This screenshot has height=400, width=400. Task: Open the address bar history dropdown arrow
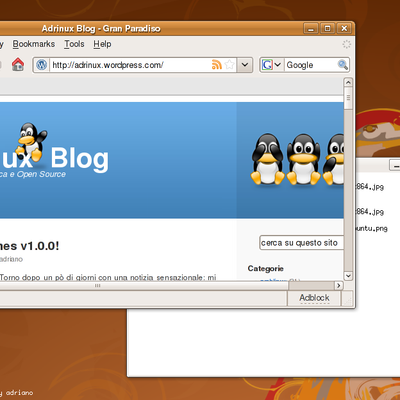(x=245, y=65)
